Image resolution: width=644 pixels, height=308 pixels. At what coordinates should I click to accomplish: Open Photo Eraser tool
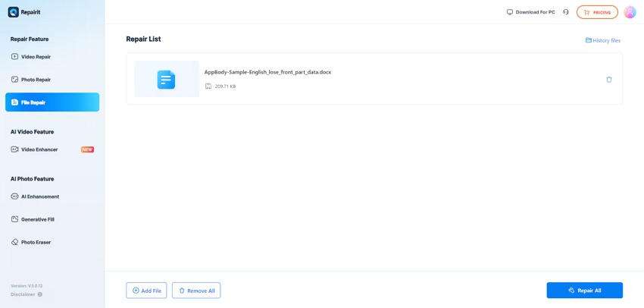36,242
